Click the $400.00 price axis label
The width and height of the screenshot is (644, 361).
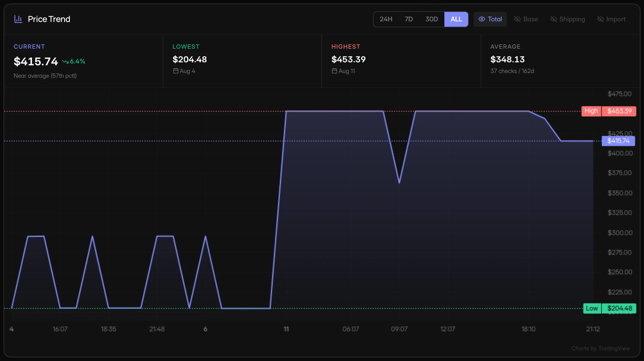(620, 153)
